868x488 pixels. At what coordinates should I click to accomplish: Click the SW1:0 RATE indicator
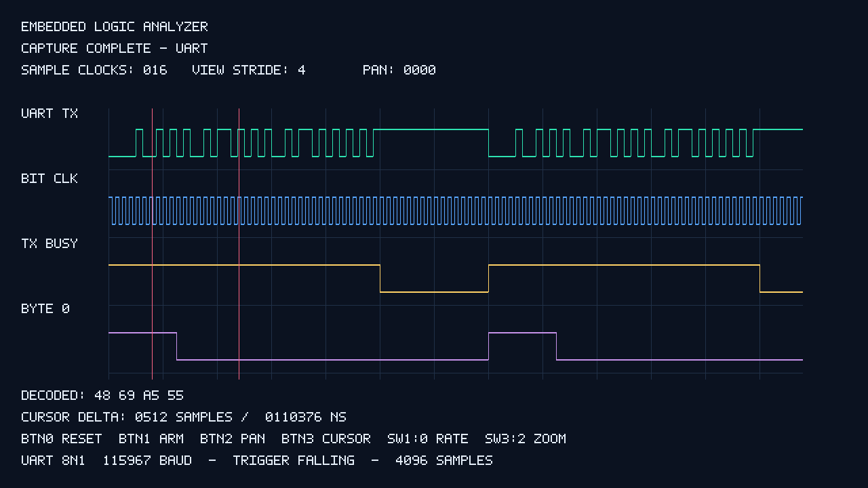coord(428,439)
